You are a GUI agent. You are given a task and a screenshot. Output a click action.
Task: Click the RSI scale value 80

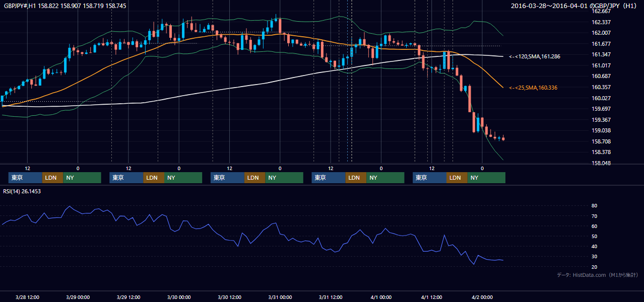coord(594,206)
